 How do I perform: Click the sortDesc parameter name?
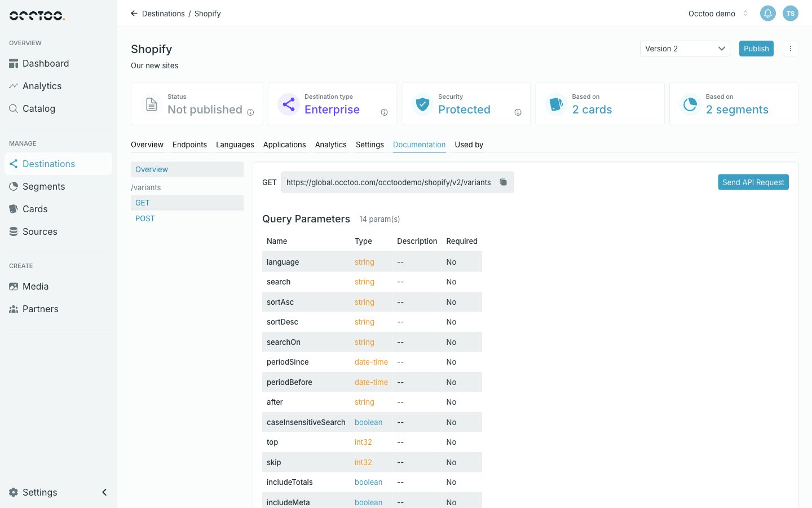[x=283, y=322]
